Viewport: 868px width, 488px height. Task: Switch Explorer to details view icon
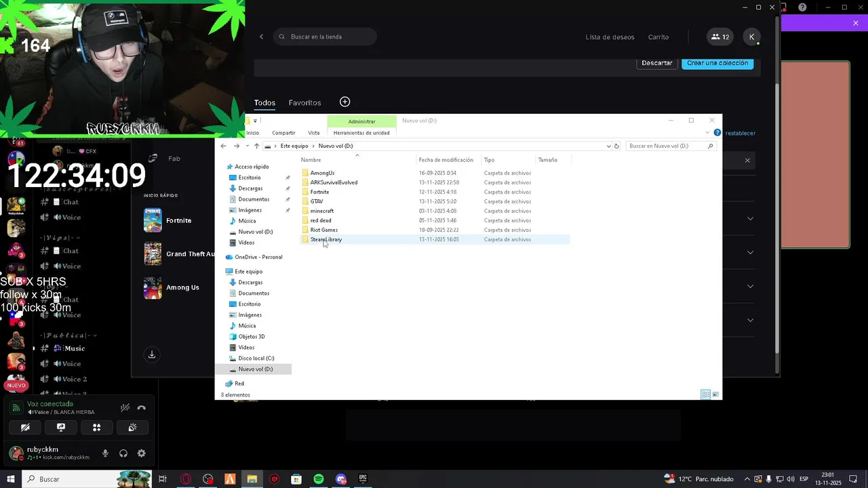coord(705,394)
